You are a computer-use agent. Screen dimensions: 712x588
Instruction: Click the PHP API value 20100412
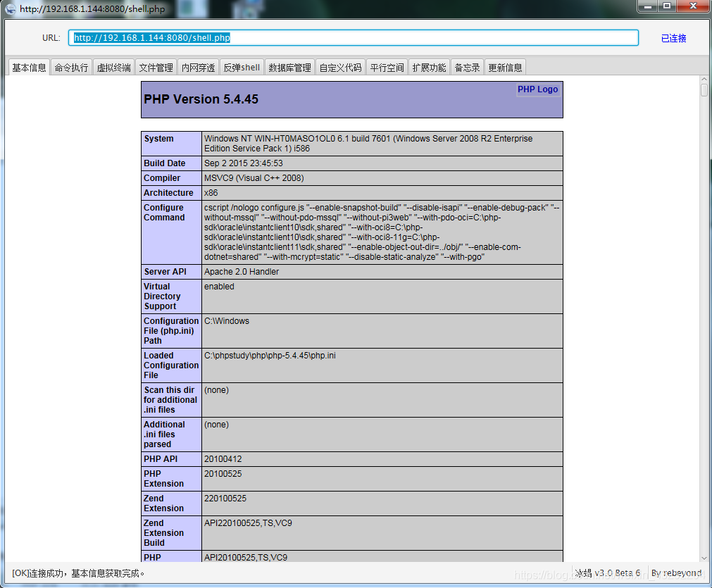pyautogui.click(x=223, y=459)
